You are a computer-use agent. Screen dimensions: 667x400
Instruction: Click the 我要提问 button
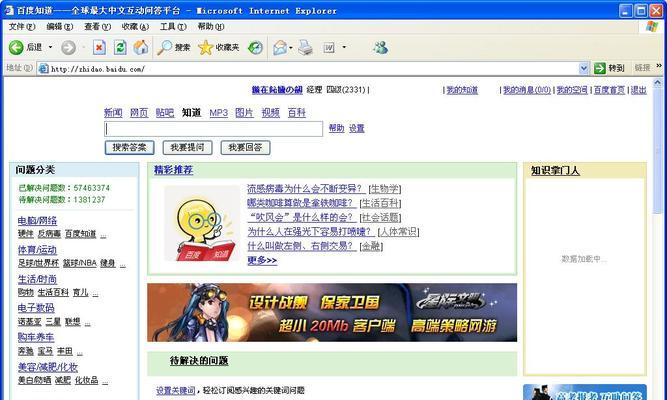click(x=187, y=148)
